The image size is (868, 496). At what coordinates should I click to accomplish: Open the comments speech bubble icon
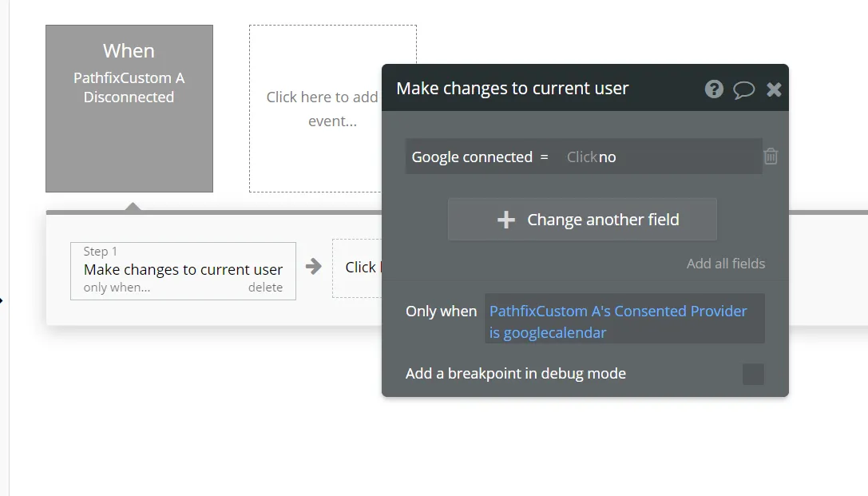pyautogui.click(x=743, y=89)
